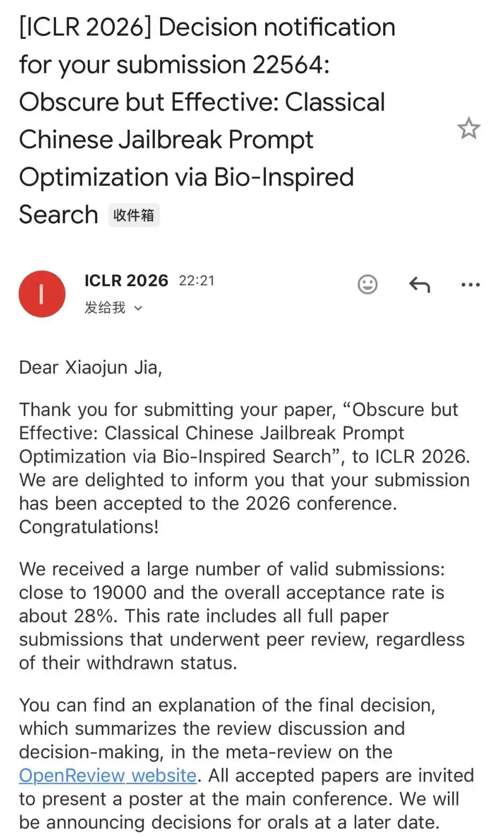Tap the sentence starting 'You can find an explanation'
The image size is (504, 837).
[x=227, y=705]
